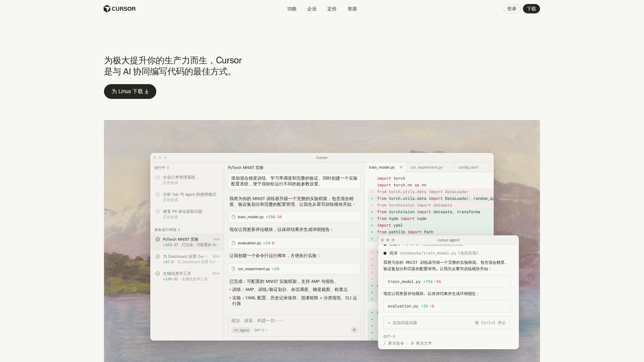644x362 pixels.
Task: Click the 为 Linux 下载 button
Action: point(130,91)
